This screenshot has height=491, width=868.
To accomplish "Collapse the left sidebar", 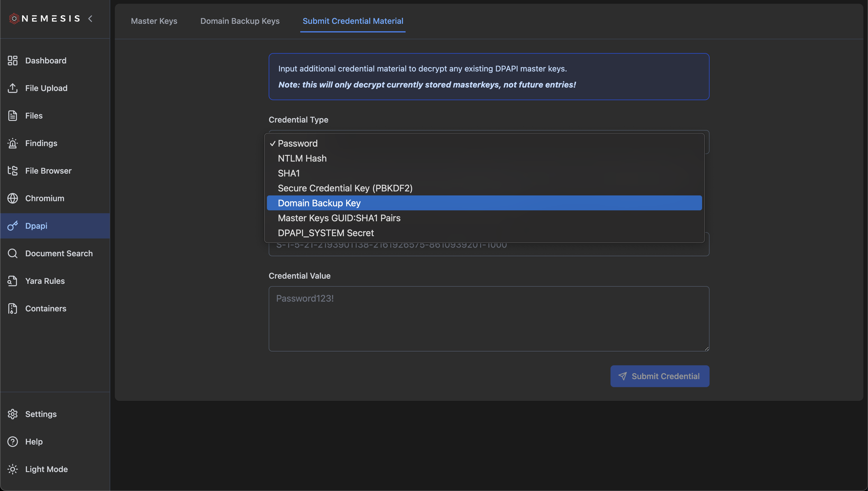I will pos(90,19).
